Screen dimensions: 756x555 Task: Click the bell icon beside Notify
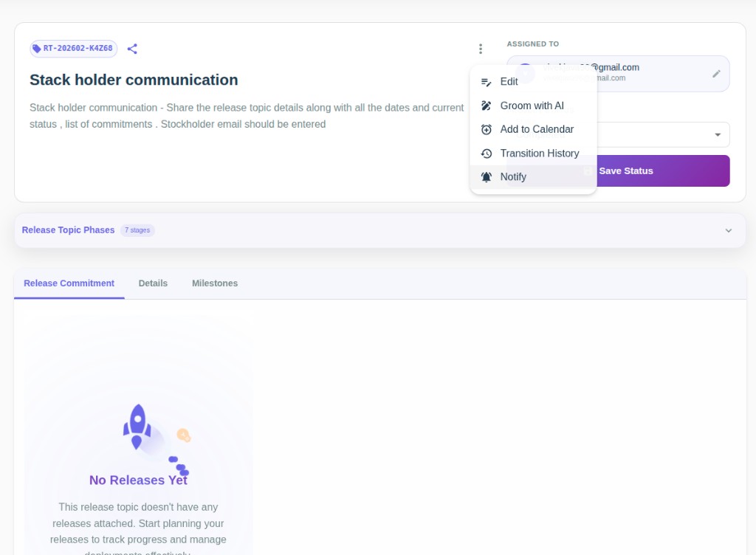click(486, 176)
